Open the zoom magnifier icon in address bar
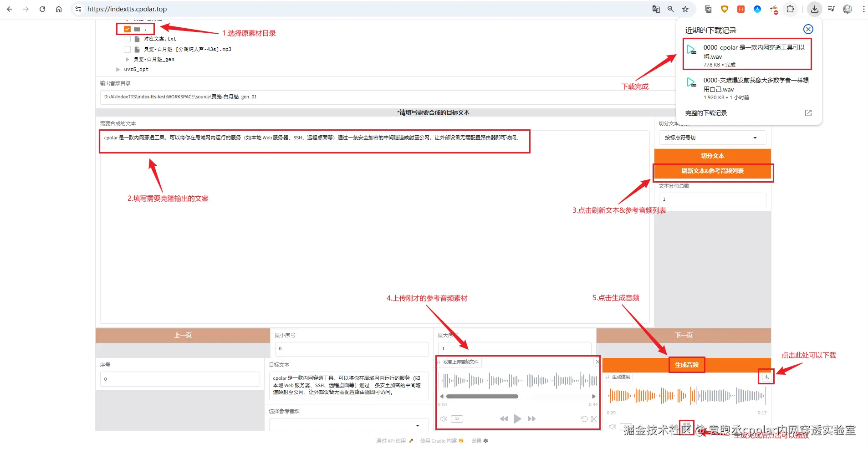The height and width of the screenshot is (449, 868). (671, 9)
